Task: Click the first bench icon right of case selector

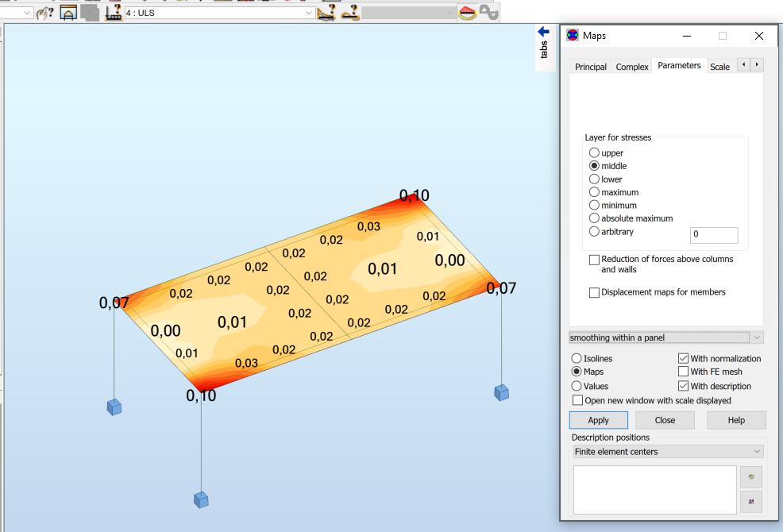Action: click(326, 13)
